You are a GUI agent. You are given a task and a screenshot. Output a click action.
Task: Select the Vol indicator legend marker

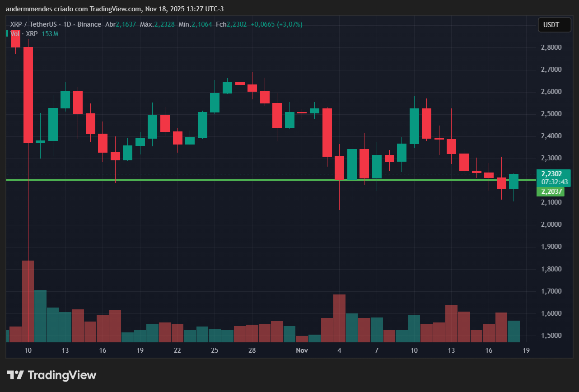7,34
